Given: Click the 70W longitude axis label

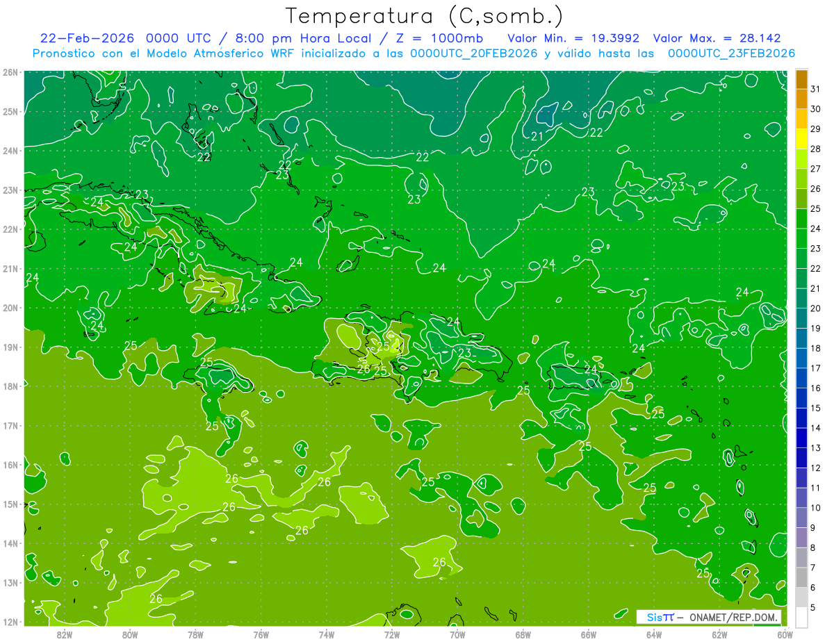Looking at the screenshot, I should click(457, 634).
